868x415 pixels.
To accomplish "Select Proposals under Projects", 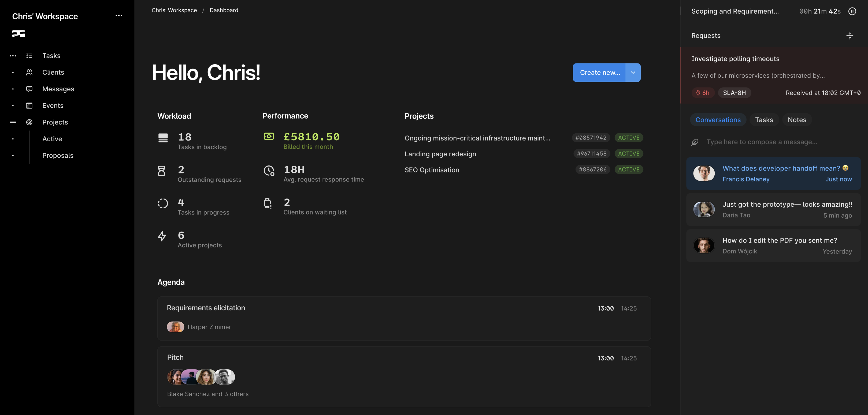I will click(58, 156).
